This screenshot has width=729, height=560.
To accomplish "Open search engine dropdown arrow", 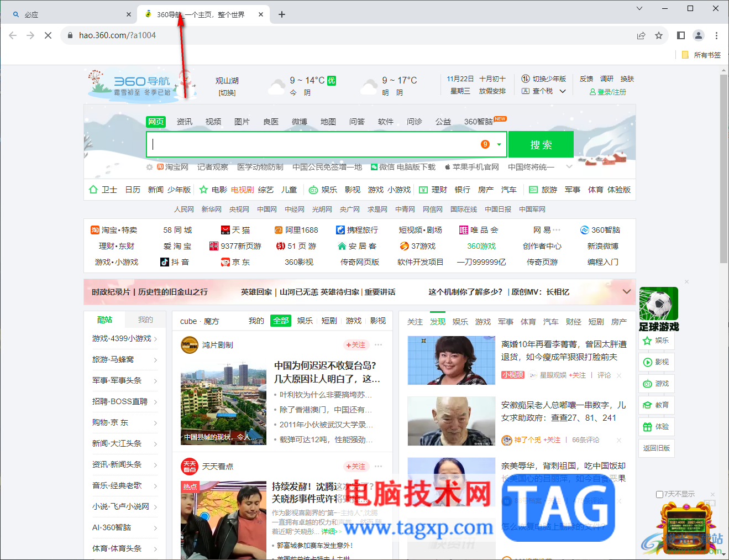I will (499, 145).
